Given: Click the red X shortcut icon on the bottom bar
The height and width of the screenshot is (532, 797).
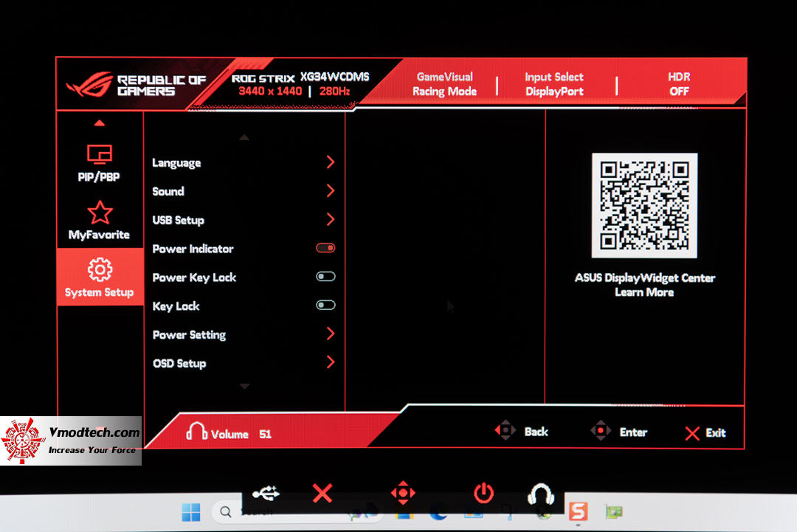Looking at the screenshot, I should click(x=322, y=493).
